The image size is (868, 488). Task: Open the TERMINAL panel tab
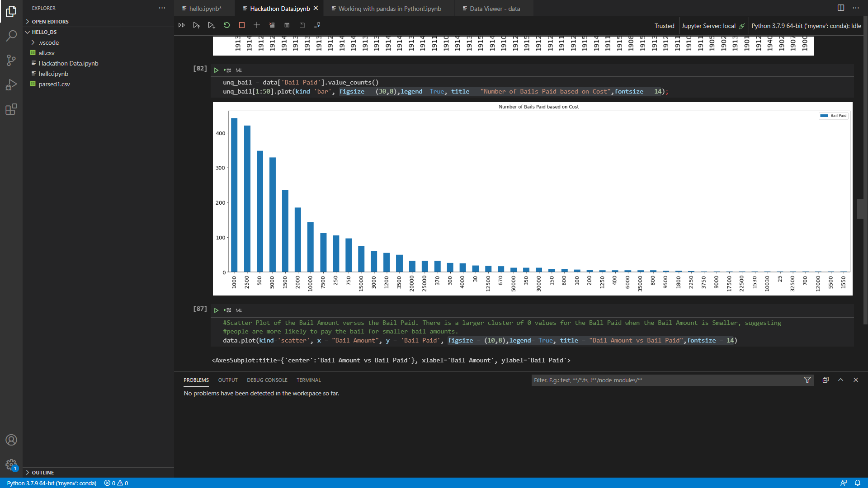pos(308,380)
